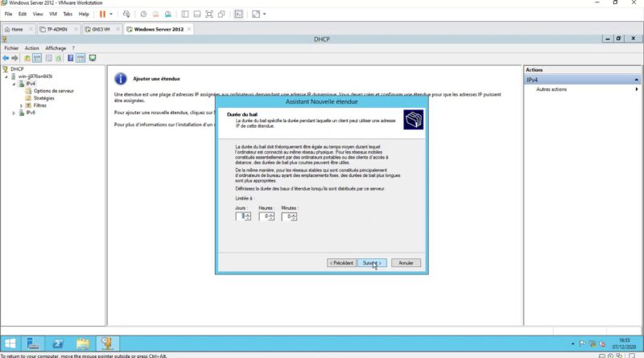
Task: Open the VMware Tabs menu
Action: 68,14
